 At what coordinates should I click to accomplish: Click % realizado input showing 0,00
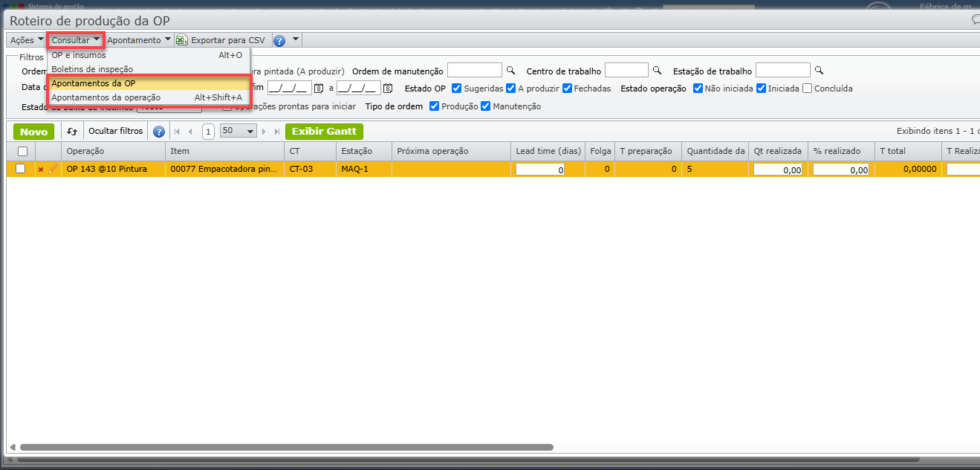point(841,170)
